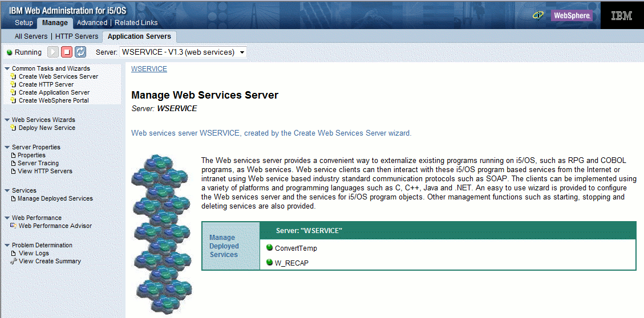Image resolution: width=644 pixels, height=318 pixels.
Task: Click the i5 emblem icon in header
Action: (x=538, y=15)
